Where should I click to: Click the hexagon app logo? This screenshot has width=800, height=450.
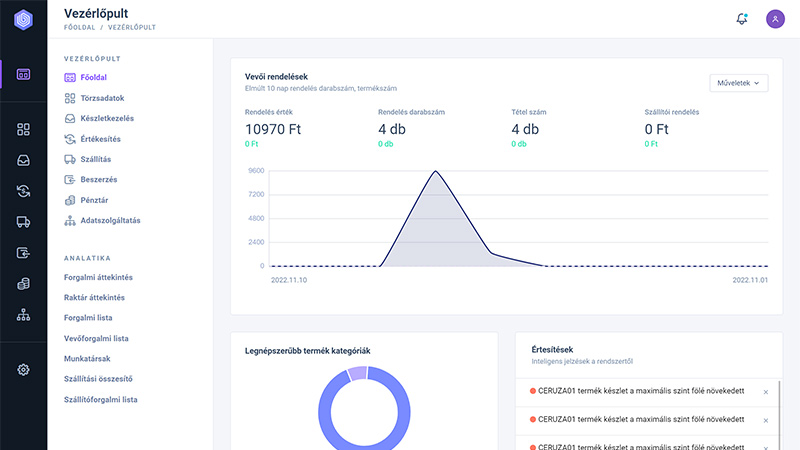tap(23, 19)
